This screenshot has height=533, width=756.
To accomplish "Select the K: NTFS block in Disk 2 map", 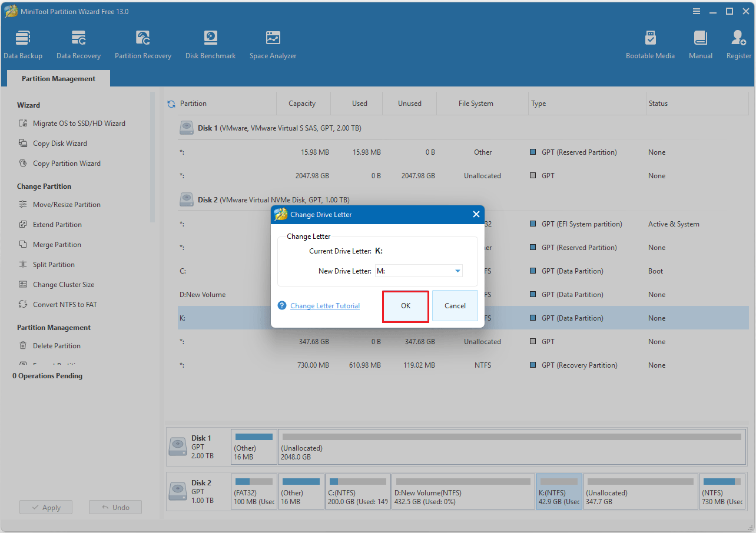I will 558,491.
